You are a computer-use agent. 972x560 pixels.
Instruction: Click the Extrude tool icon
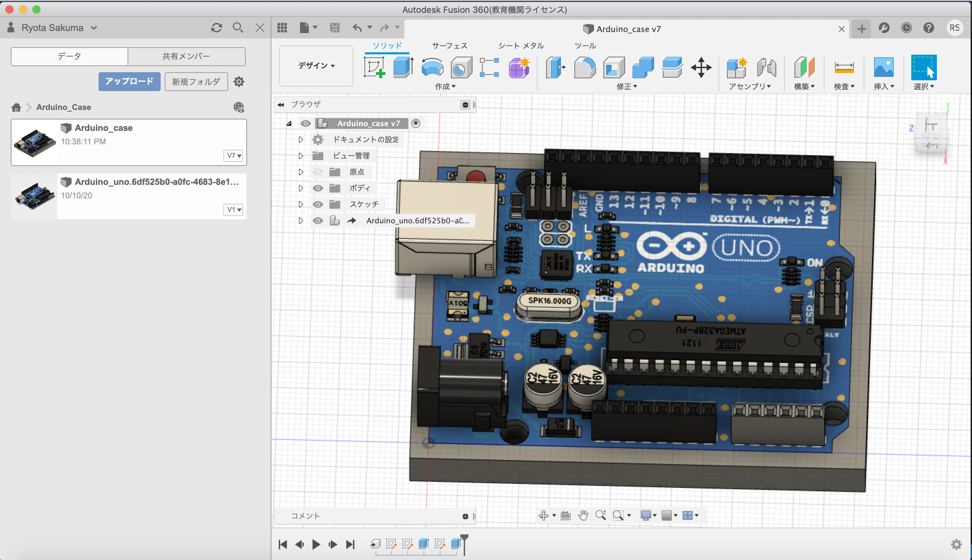[x=403, y=67]
